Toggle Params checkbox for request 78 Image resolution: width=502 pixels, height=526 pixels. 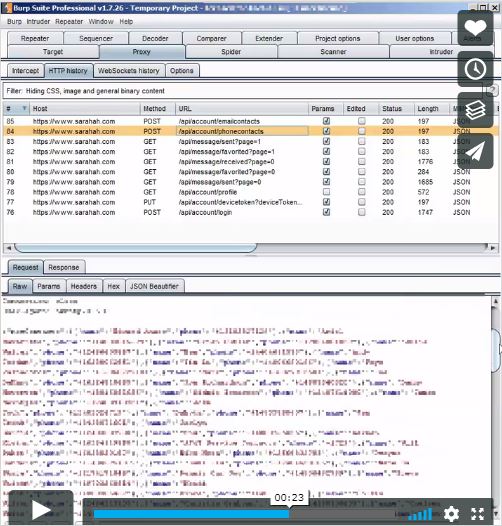coord(326,192)
